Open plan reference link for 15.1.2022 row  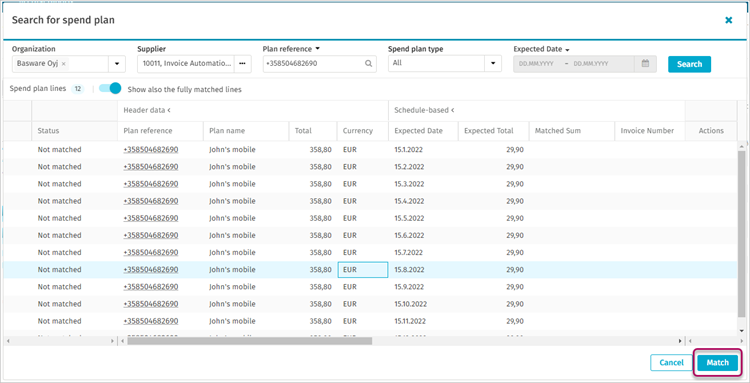pos(151,150)
